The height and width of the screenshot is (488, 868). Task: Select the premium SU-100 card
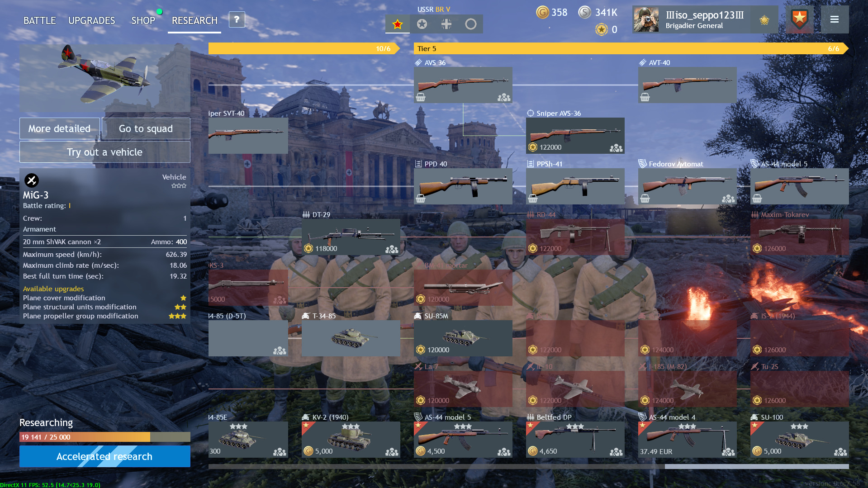tap(799, 439)
